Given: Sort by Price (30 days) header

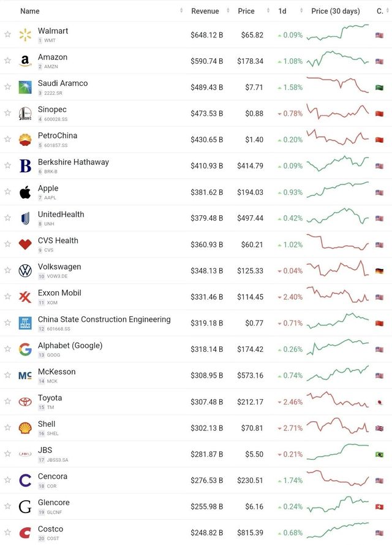Looking at the screenshot, I should click(335, 11).
